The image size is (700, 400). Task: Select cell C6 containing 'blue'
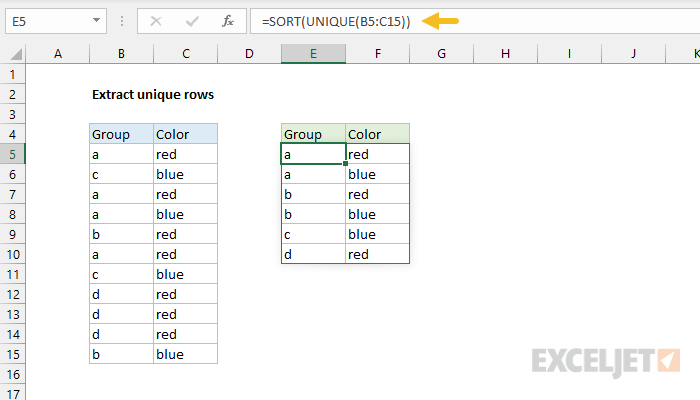pyautogui.click(x=186, y=174)
